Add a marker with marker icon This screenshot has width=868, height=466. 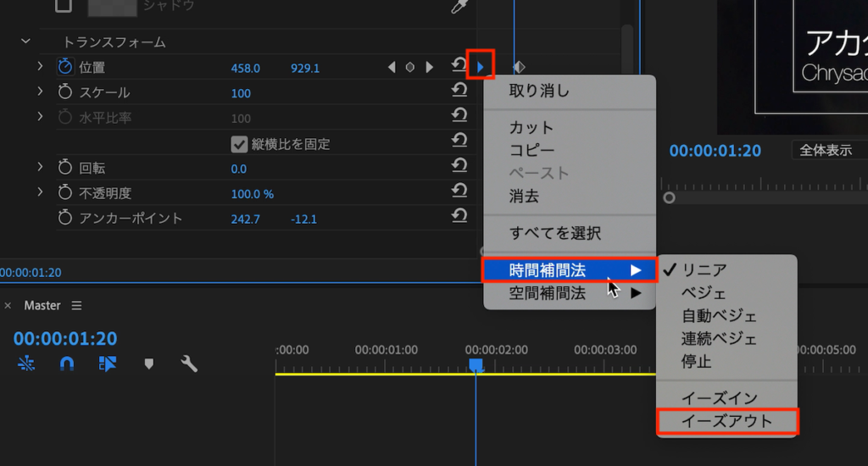(148, 363)
